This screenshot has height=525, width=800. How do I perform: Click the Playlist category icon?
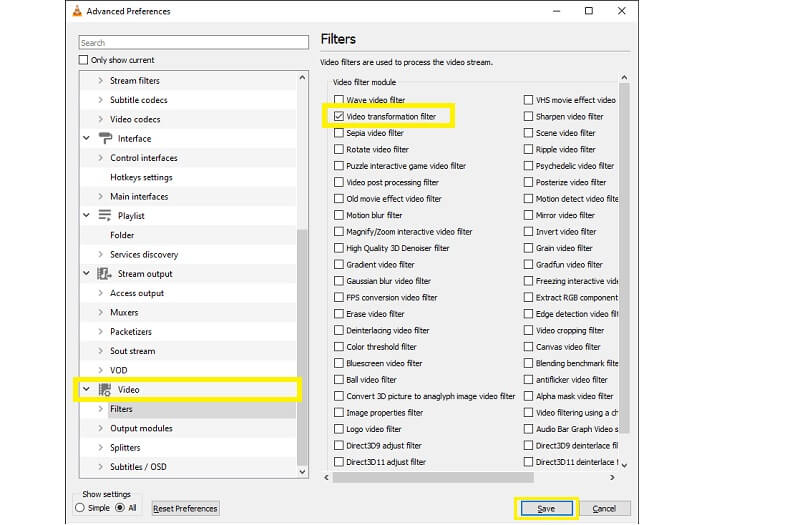[x=105, y=216]
